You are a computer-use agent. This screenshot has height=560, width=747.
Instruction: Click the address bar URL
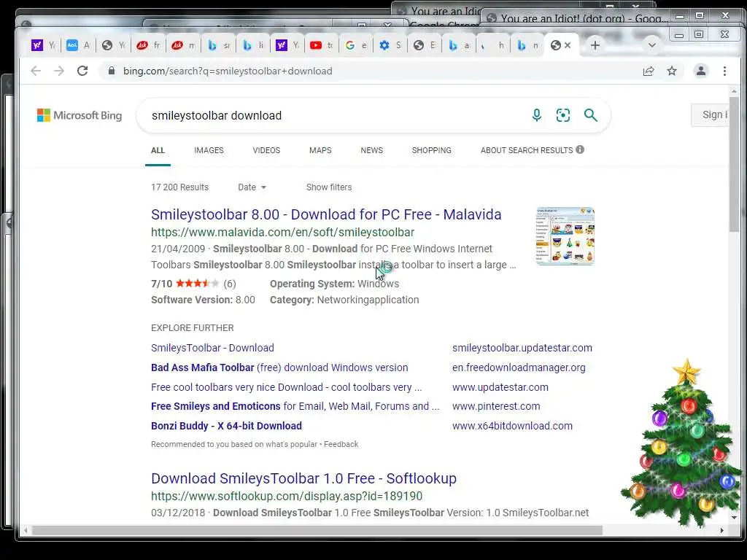click(x=228, y=71)
